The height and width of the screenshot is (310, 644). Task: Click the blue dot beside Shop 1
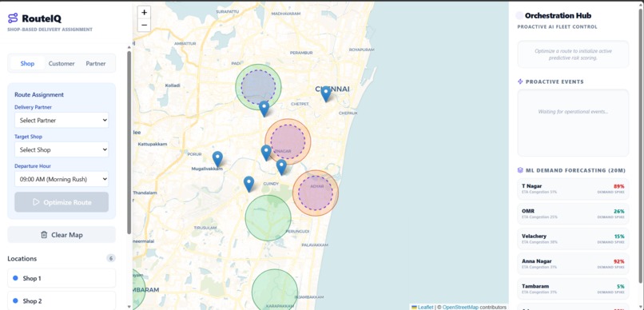pos(16,278)
